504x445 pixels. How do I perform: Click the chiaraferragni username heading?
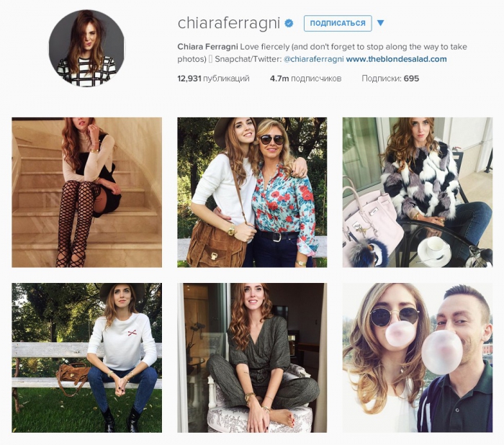pyautogui.click(x=228, y=23)
